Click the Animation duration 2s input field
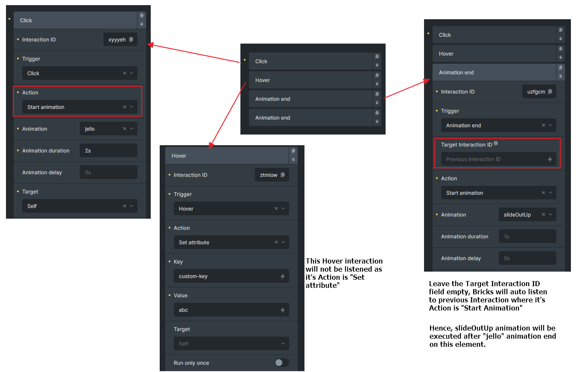This screenshot has width=588, height=372. click(x=108, y=150)
